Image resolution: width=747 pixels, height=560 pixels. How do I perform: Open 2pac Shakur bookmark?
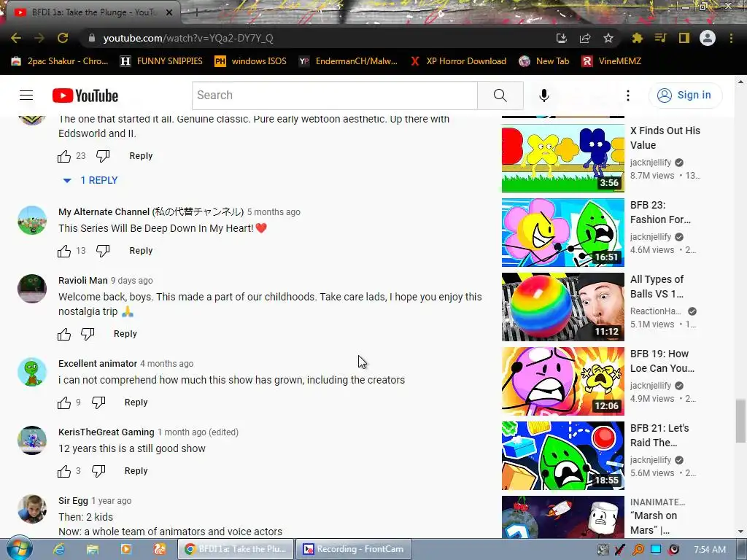(x=60, y=61)
